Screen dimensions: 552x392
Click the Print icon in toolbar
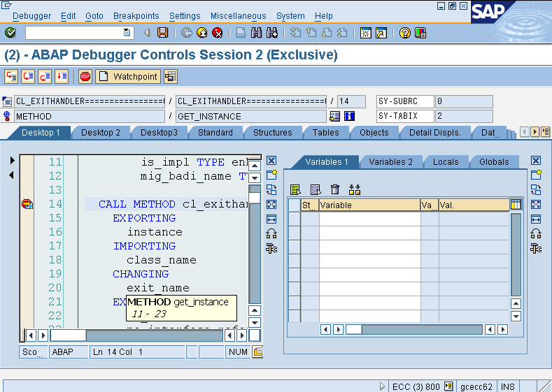(241, 33)
